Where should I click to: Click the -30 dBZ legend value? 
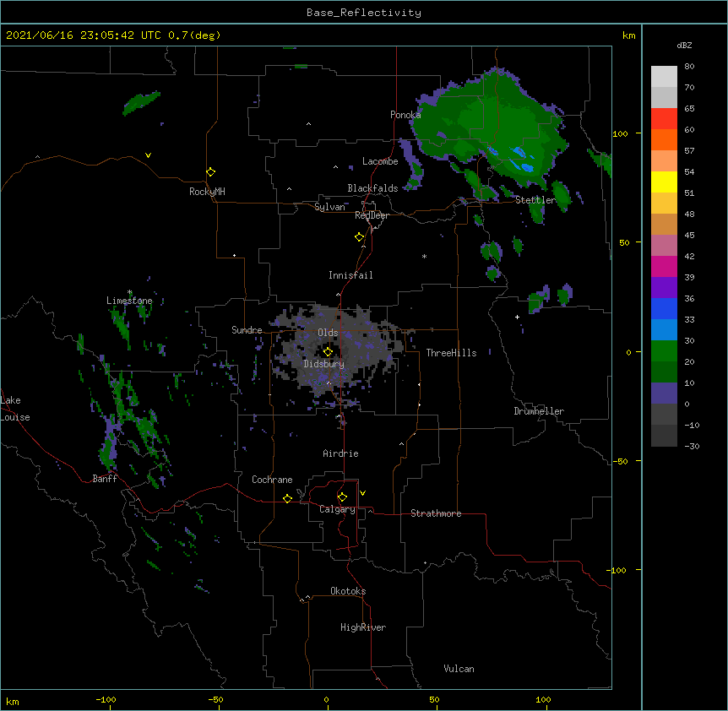pyautogui.click(x=692, y=446)
